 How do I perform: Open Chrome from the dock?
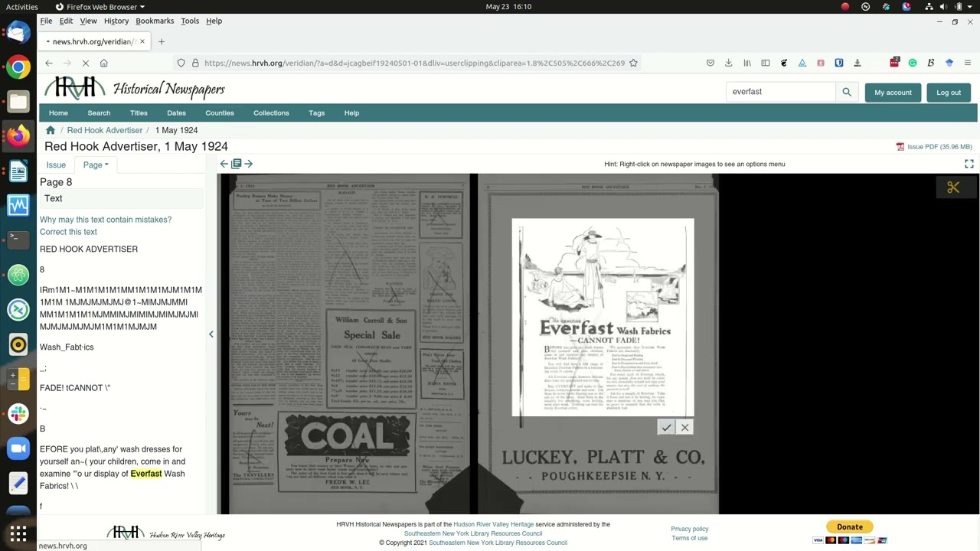(18, 67)
